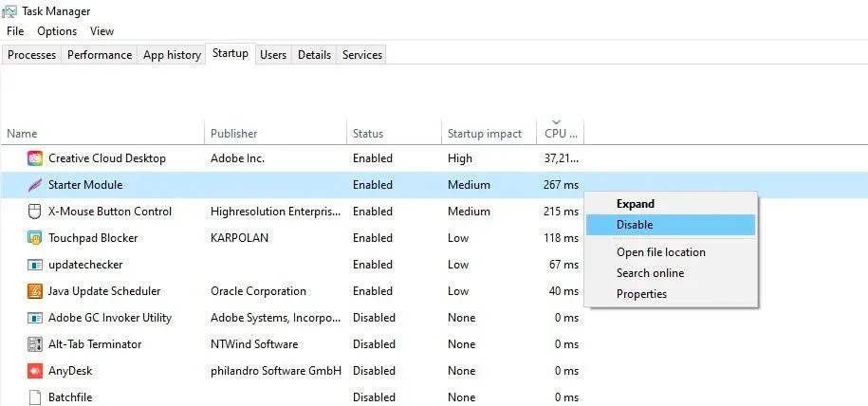Click the 40 ms CPU value
The width and height of the screenshot is (868, 406).
click(564, 291)
